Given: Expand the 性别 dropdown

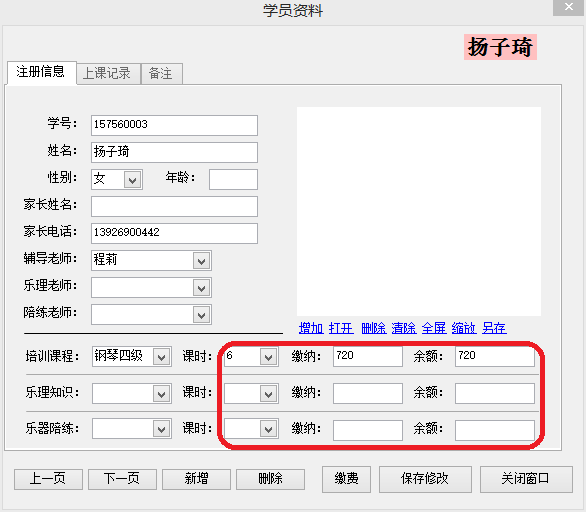Looking at the screenshot, I should 132,180.
